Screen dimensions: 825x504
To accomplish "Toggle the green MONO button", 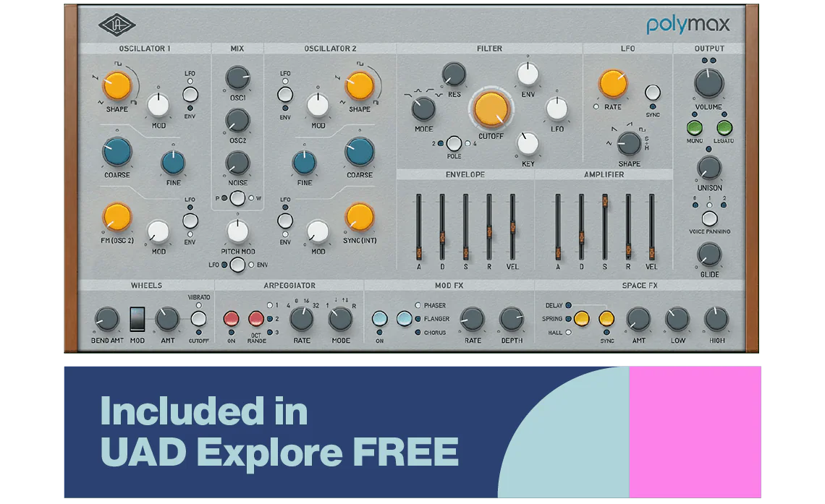I will (x=694, y=128).
